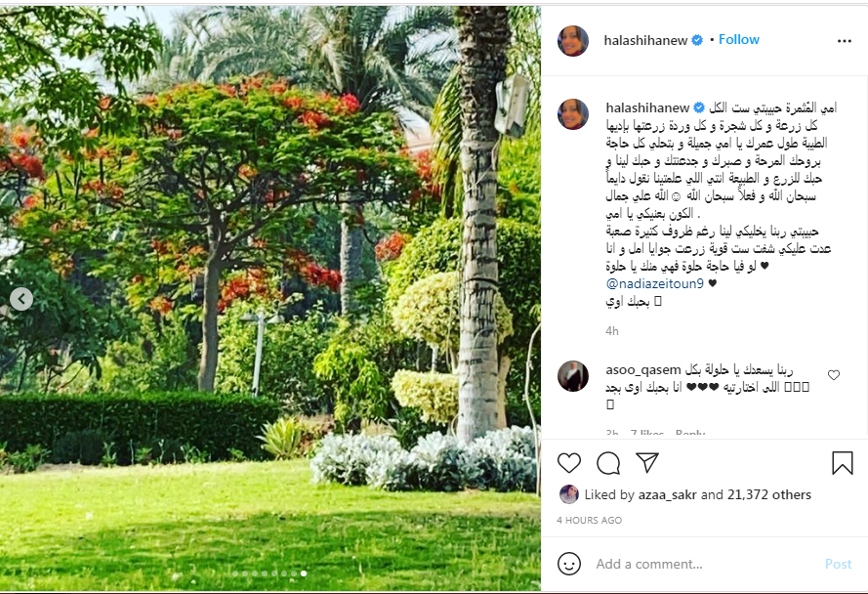View azaa_sakr profile from likes line

(x=667, y=494)
